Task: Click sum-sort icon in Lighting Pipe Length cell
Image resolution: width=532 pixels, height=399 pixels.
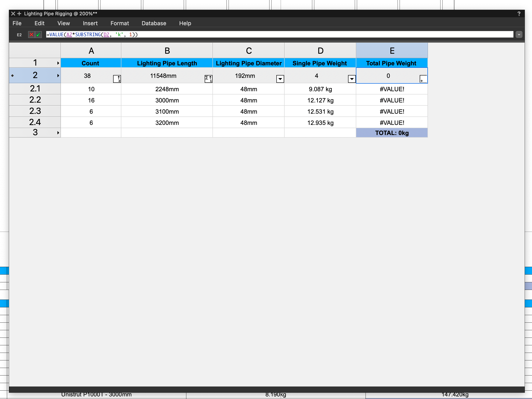Action: [208, 79]
